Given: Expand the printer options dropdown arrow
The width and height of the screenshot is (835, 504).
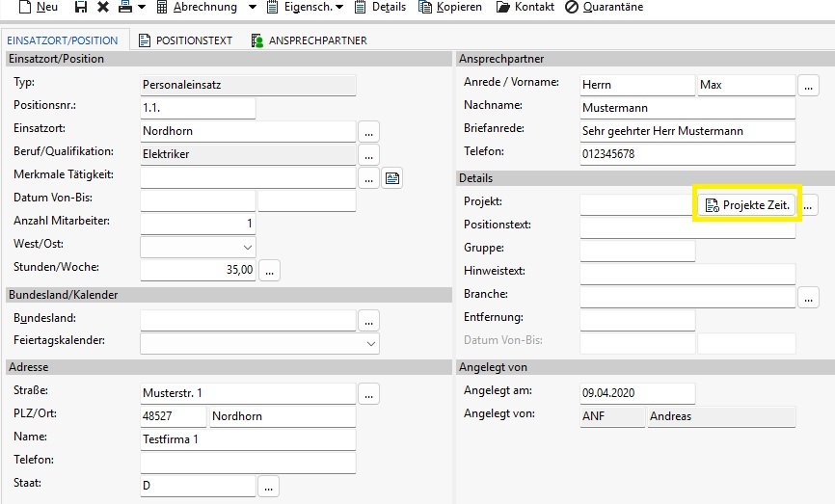Looking at the screenshot, I should (142, 7).
